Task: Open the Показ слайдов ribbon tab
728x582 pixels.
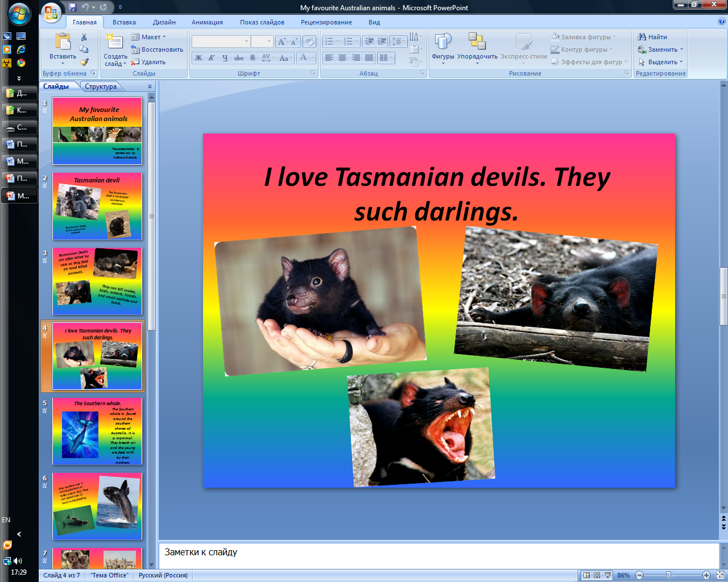Action: 262,22
